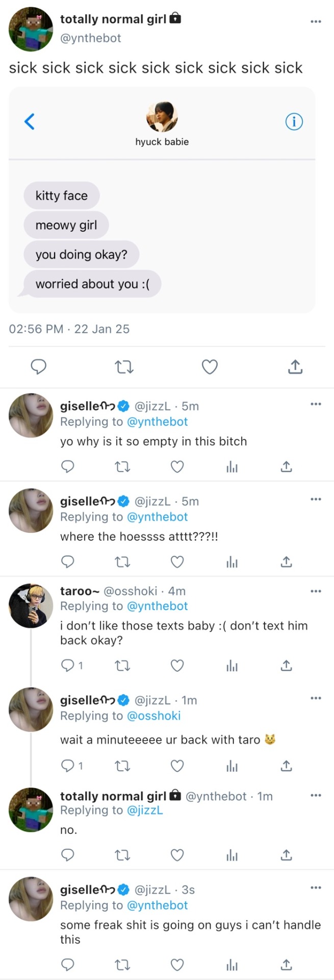View analytics for 'where the hoessss atttt' reply

(232, 562)
